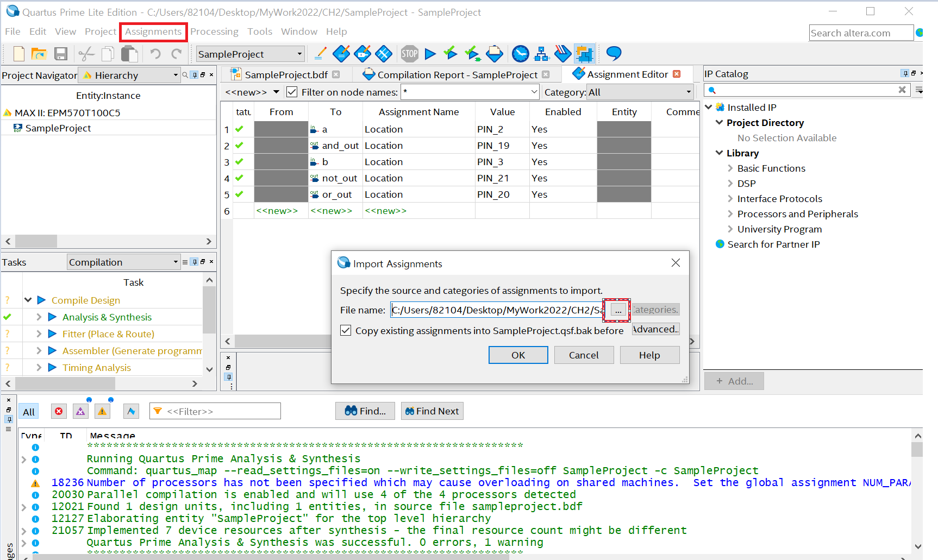Undo using the toolbar arrow icon
Viewport: 938px width, 560px height.
point(155,54)
